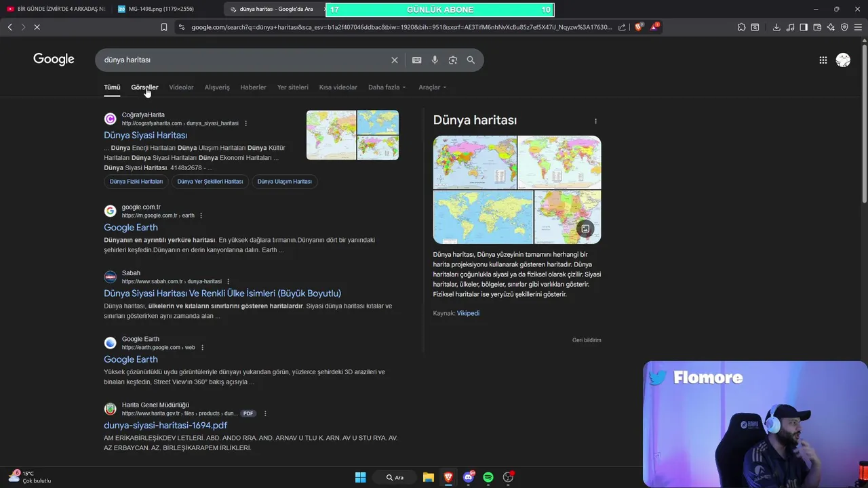Open the images icon on knowledge panel photos
The width and height of the screenshot is (868, 488).
585,228
